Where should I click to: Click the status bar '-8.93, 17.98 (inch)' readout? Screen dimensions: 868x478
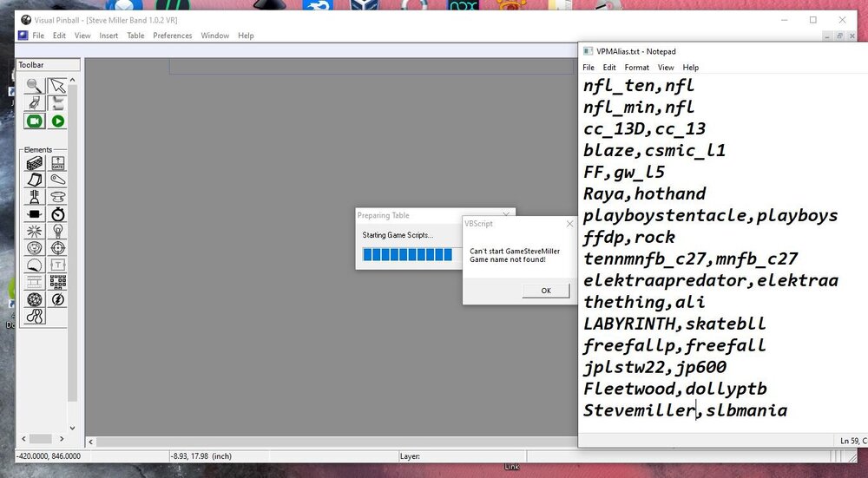[201, 456]
